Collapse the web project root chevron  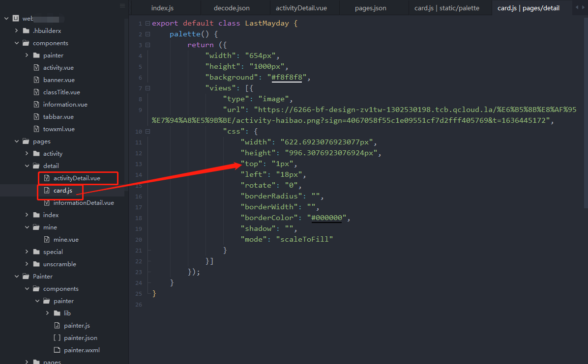pyautogui.click(x=6, y=18)
